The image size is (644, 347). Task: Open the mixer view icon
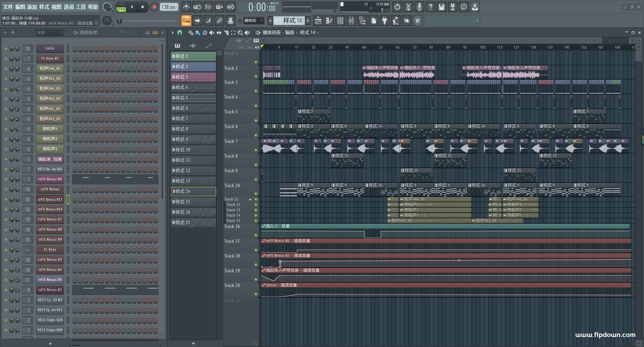pyautogui.click(x=351, y=21)
